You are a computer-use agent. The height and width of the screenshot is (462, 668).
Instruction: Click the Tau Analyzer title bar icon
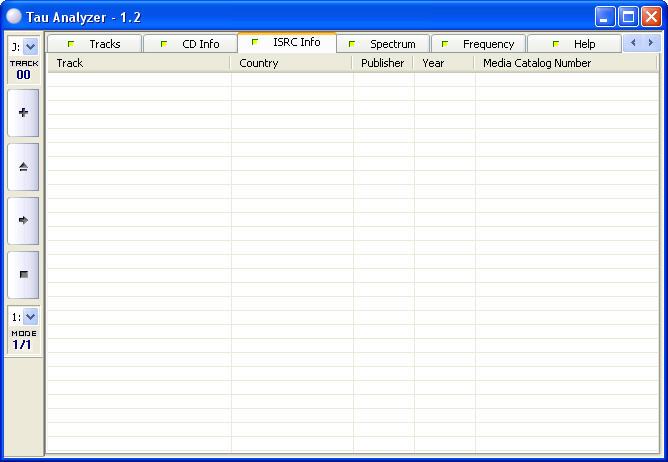point(13,17)
